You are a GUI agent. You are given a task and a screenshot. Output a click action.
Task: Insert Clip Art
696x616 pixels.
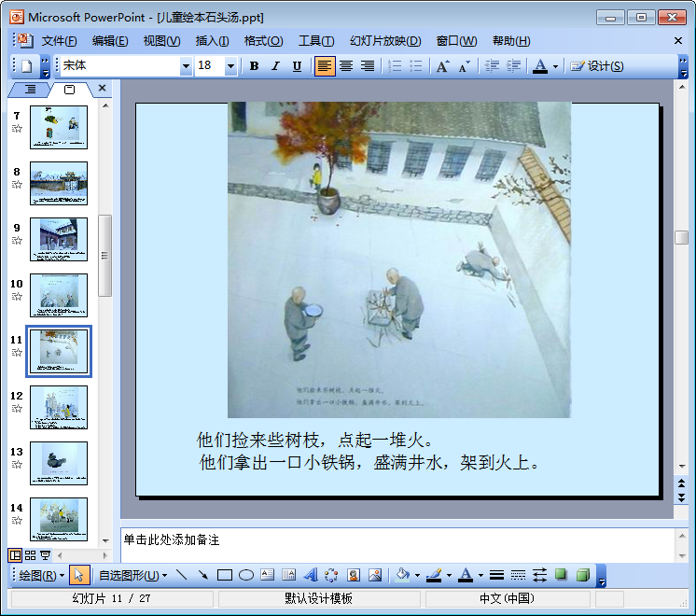[x=354, y=575]
